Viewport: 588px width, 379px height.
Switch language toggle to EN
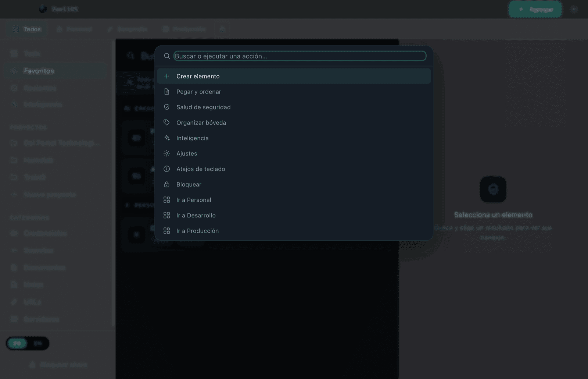[37, 343]
